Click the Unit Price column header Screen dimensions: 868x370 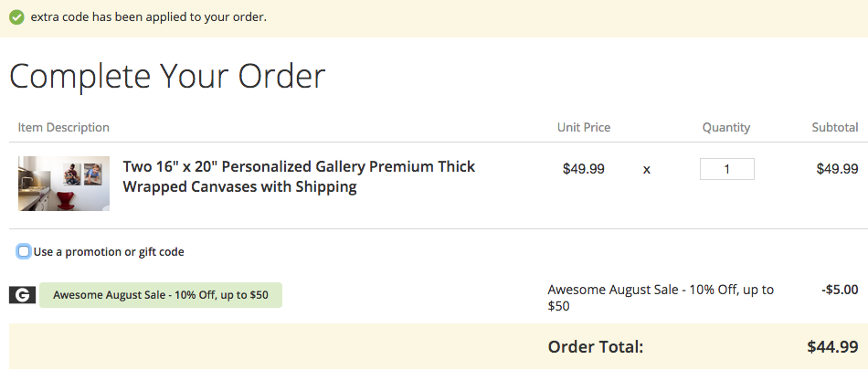tap(584, 127)
